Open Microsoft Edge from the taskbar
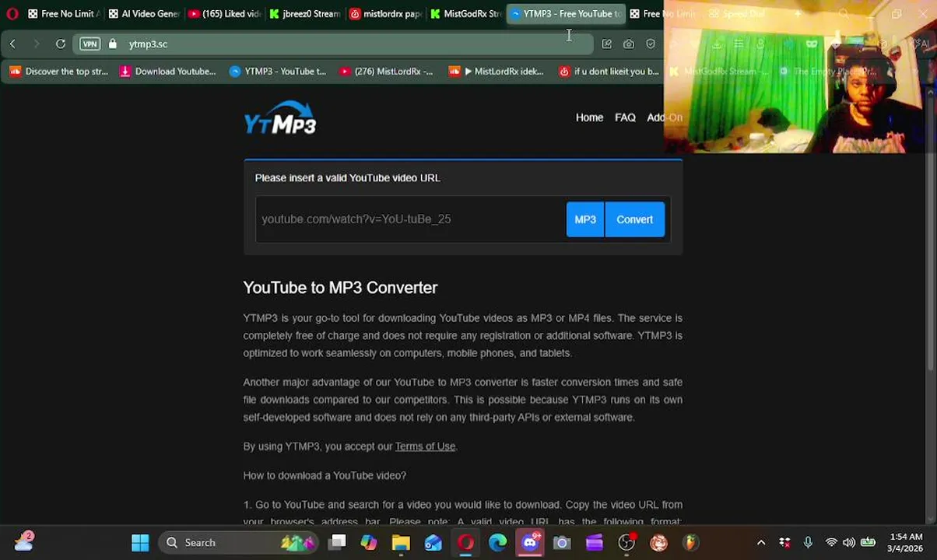Image resolution: width=937 pixels, height=560 pixels. pos(498,542)
